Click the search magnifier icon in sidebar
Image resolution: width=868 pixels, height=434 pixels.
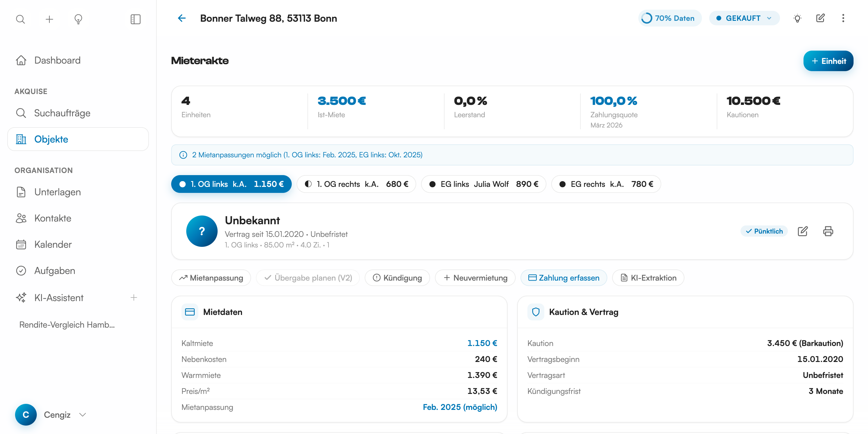point(20,19)
